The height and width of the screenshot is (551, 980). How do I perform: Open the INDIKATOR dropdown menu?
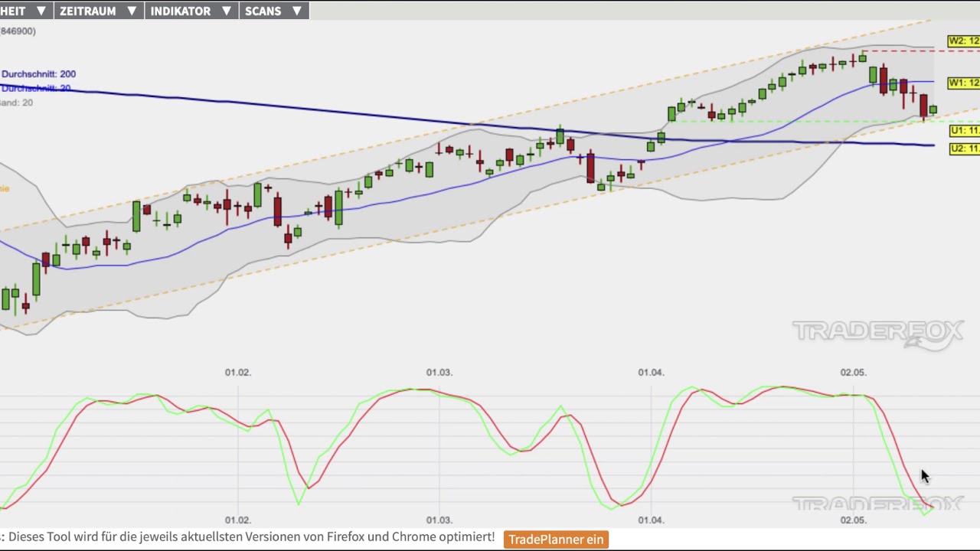point(191,11)
